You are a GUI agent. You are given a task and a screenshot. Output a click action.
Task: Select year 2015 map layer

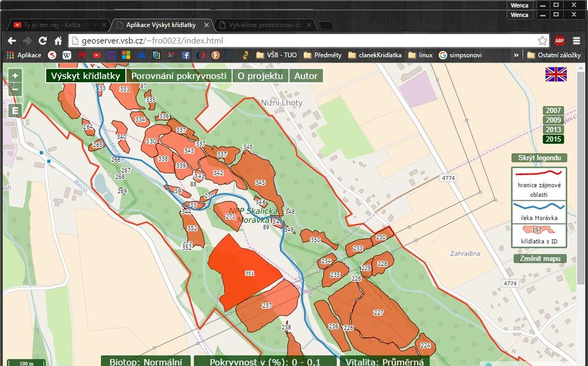tap(553, 139)
